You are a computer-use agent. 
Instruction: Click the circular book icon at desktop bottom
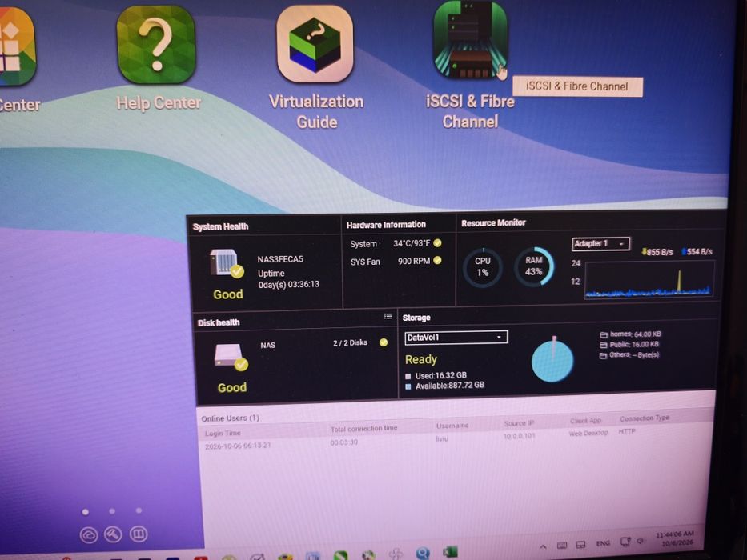139,534
